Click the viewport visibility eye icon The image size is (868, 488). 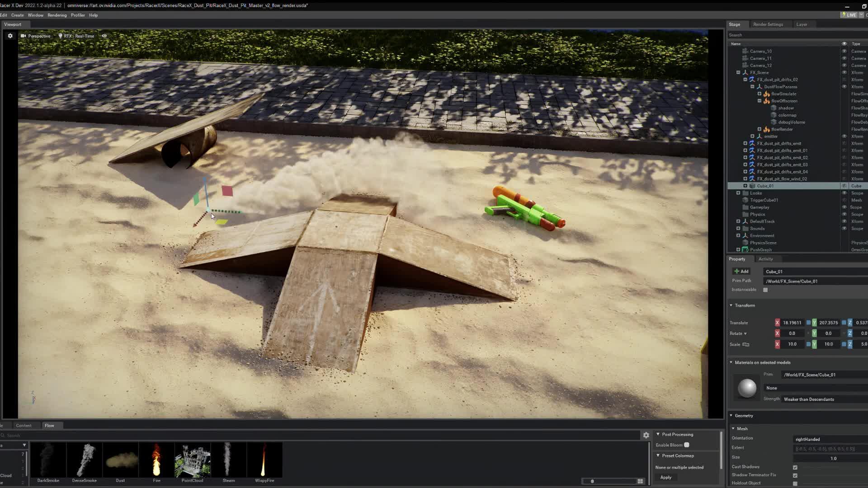coord(104,36)
